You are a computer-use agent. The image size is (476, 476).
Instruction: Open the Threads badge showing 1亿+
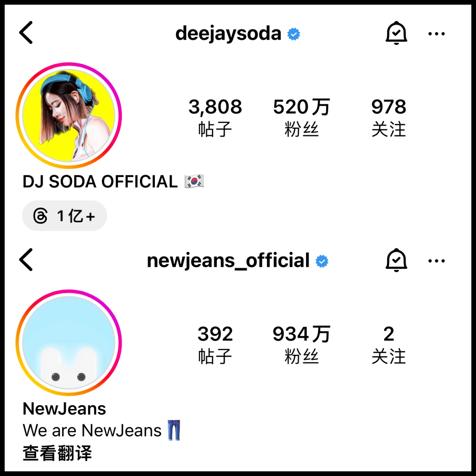[x=65, y=216]
